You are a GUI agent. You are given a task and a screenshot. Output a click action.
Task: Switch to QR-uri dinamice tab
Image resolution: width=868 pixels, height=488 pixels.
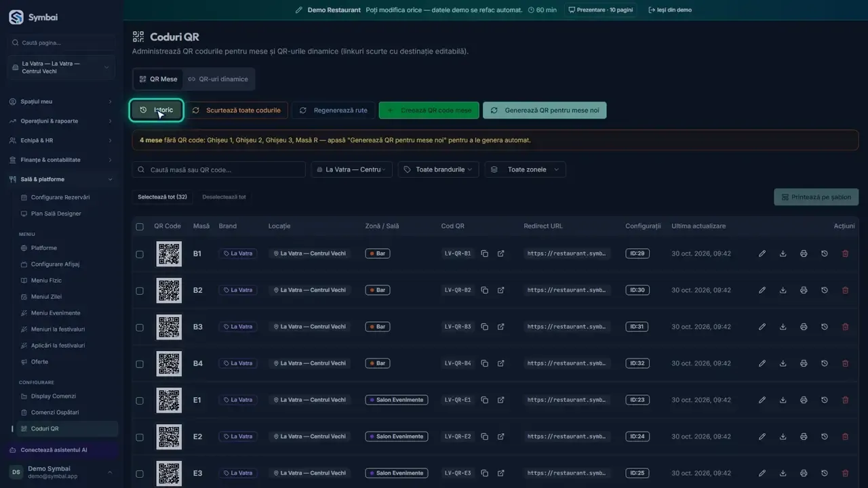coord(218,79)
